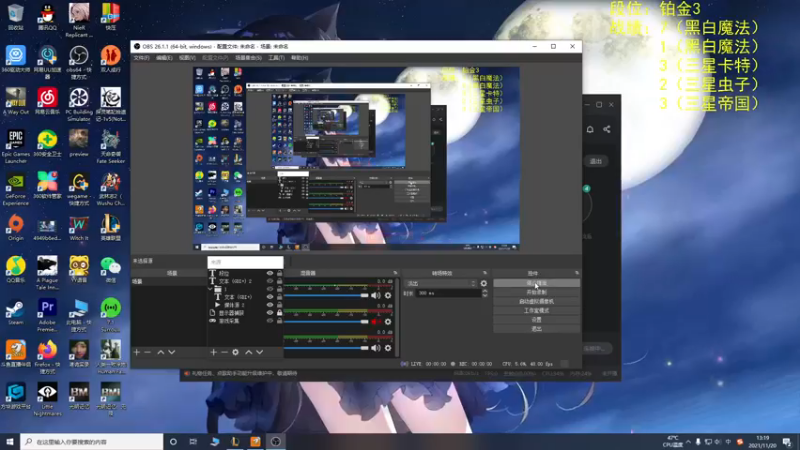Open the 场景集合(S) menu
Viewport: 800px width, 450px height.
pyautogui.click(x=248, y=58)
